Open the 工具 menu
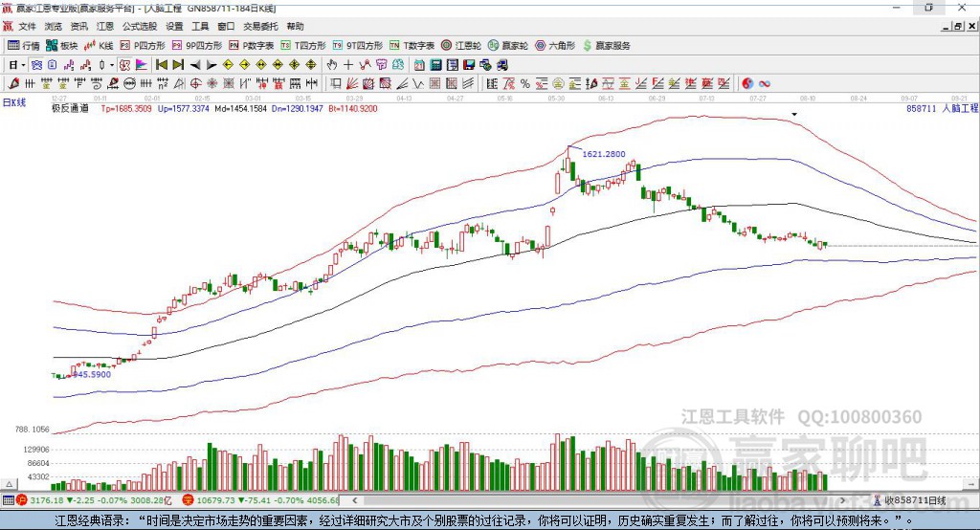The height and width of the screenshot is (530, 980). click(x=200, y=26)
